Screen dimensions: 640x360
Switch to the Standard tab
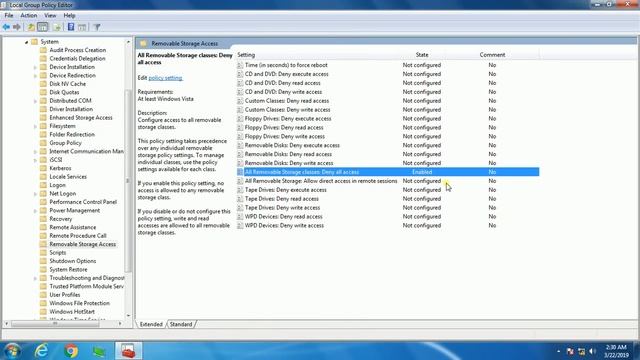pos(181,324)
